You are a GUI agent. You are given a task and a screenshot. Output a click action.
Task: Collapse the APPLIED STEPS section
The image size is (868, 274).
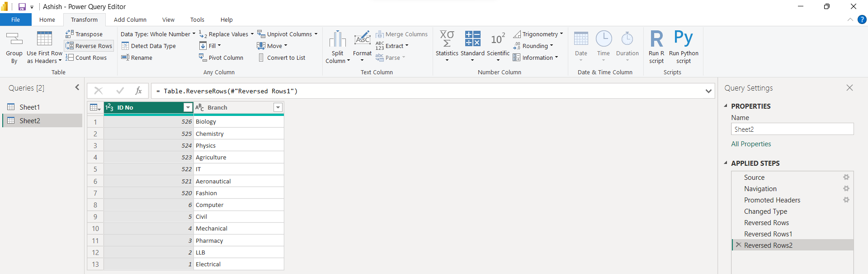pyautogui.click(x=726, y=163)
